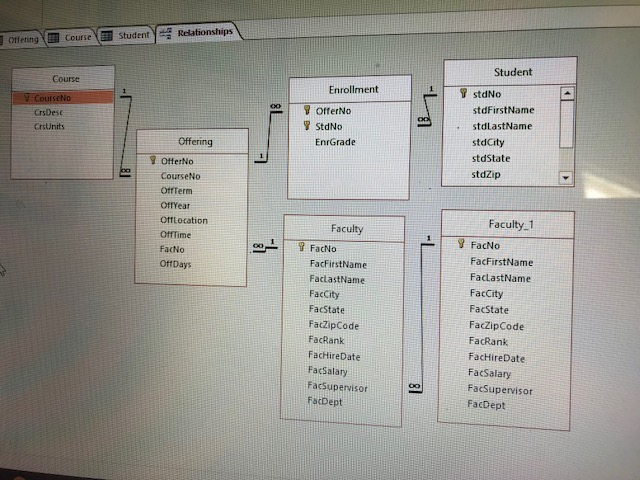Click the Student table's scrollbar thumb
The image size is (640, 480).
pyautogui.click(x=566, y=124)
